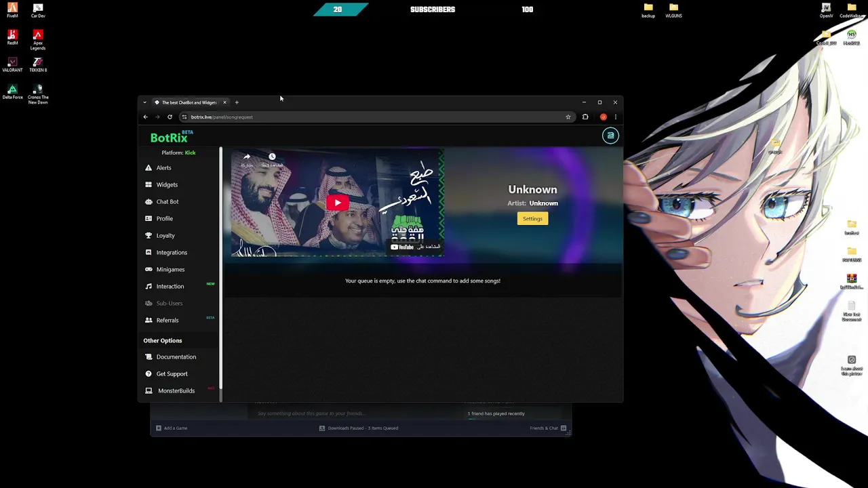This screenshot has height=488, width=868.
Task: Open the Car Dev desktop icon
Action: click(x=38, y=11)
